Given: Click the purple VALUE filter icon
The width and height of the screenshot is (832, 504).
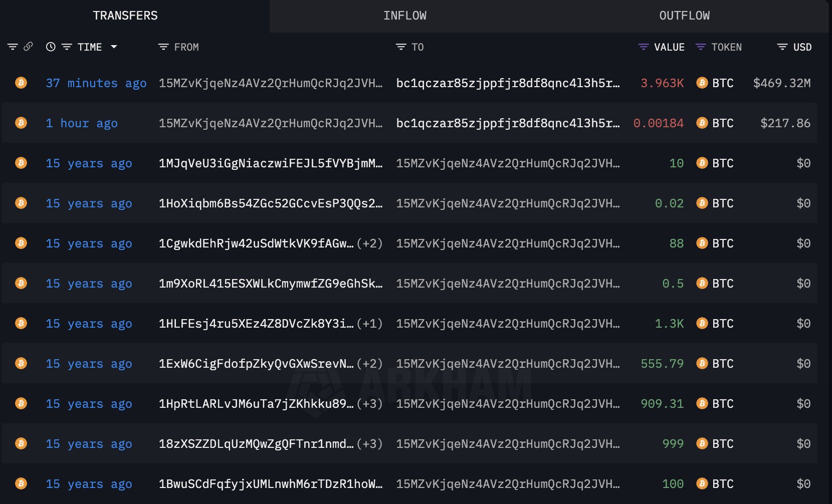Looking at the screenshot, I should (643, 47).
